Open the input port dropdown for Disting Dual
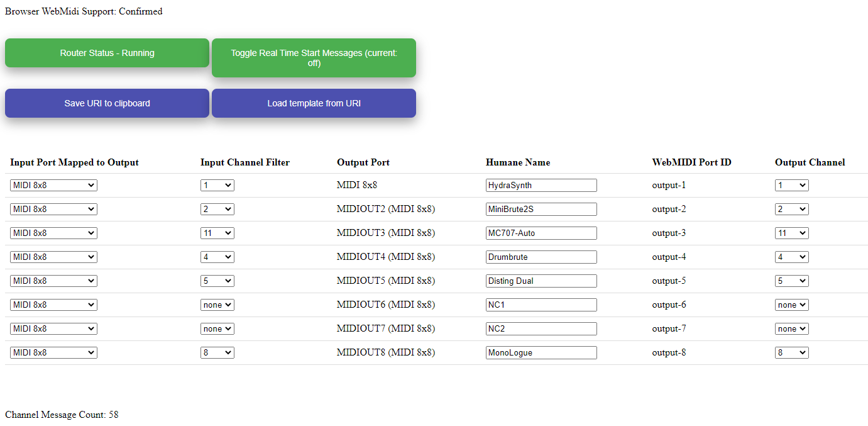 (x=53, y=281)
